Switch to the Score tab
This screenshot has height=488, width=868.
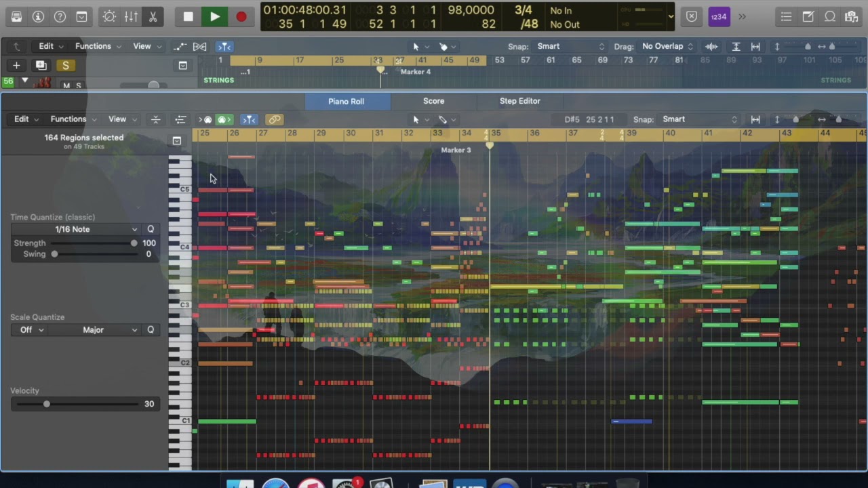coord(434,101)
